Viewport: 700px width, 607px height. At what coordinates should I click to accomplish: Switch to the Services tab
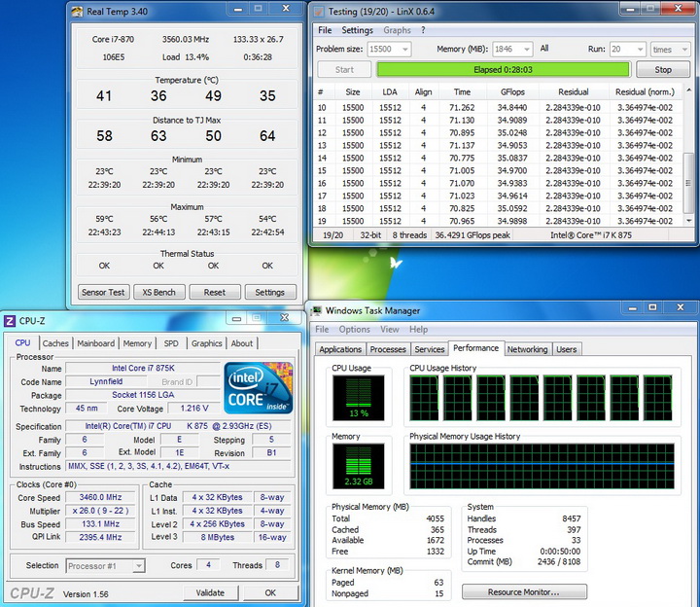(x=430, y=349)
